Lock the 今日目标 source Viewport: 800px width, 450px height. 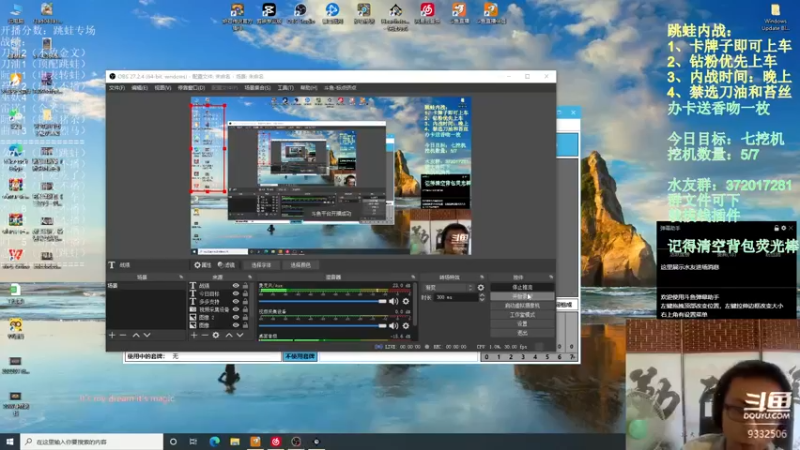point(245,294)
